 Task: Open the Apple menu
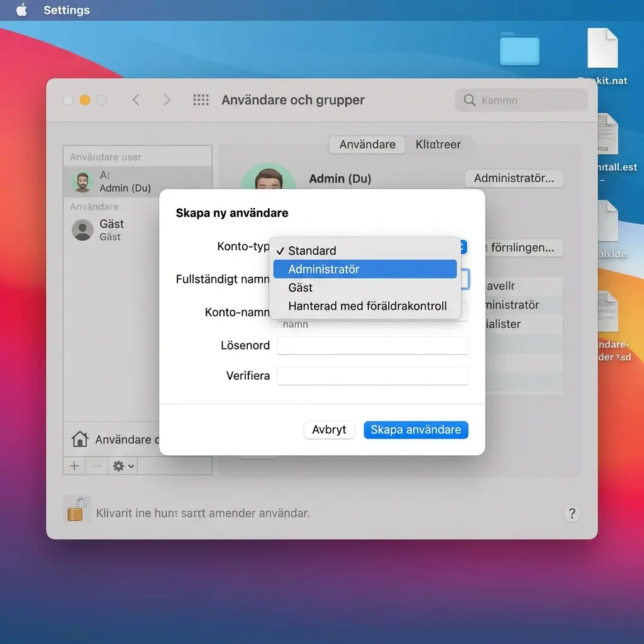pos(21,10)
